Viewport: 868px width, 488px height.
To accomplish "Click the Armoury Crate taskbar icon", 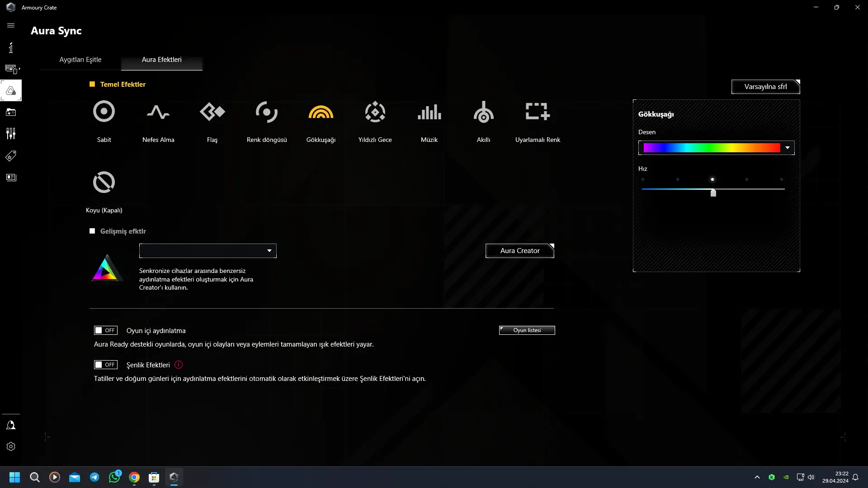I will point(174,477).
